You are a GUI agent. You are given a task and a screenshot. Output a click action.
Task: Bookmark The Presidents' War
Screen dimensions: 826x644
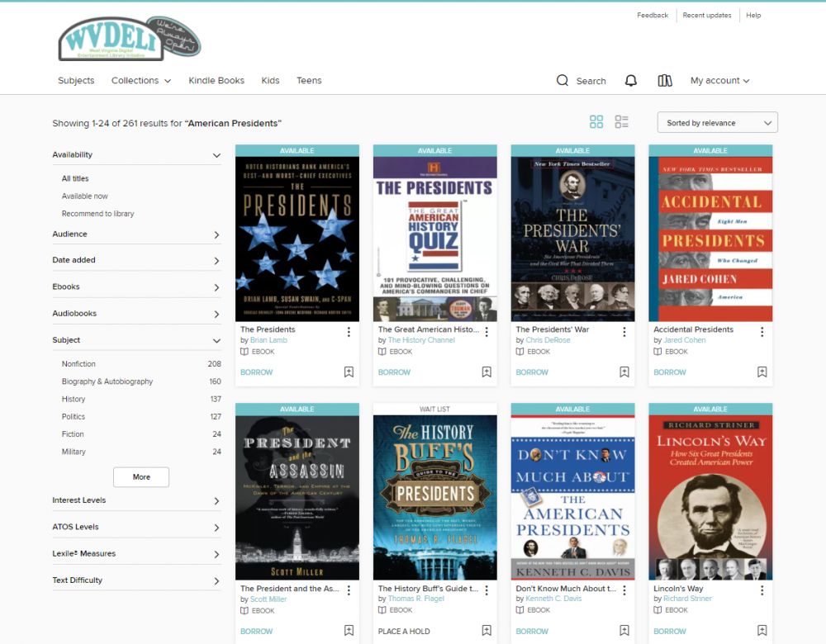624,372
